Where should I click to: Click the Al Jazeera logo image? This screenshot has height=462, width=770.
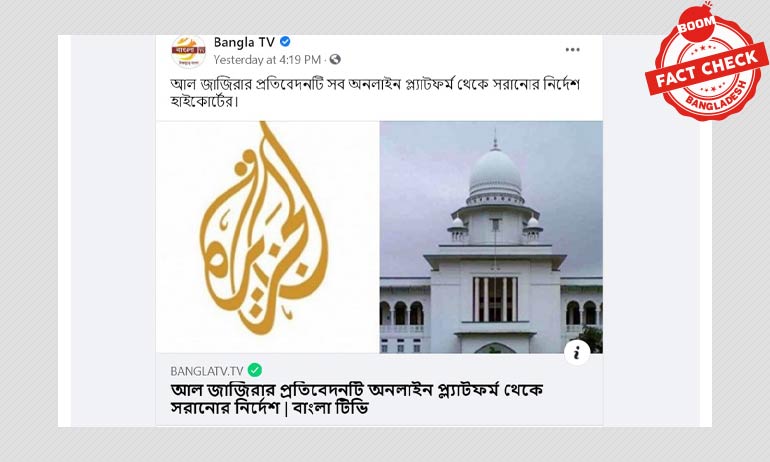pos(268,237)
